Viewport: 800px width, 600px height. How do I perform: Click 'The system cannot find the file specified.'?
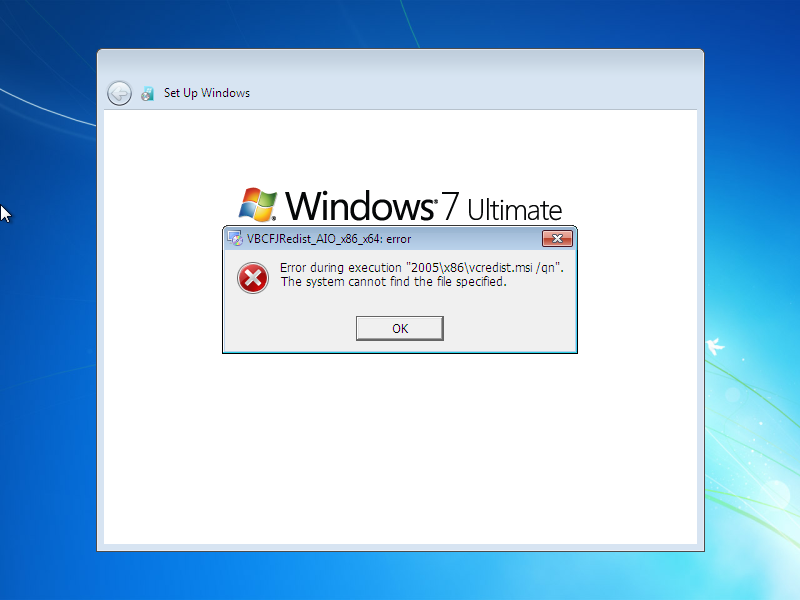tap(393, 282)
